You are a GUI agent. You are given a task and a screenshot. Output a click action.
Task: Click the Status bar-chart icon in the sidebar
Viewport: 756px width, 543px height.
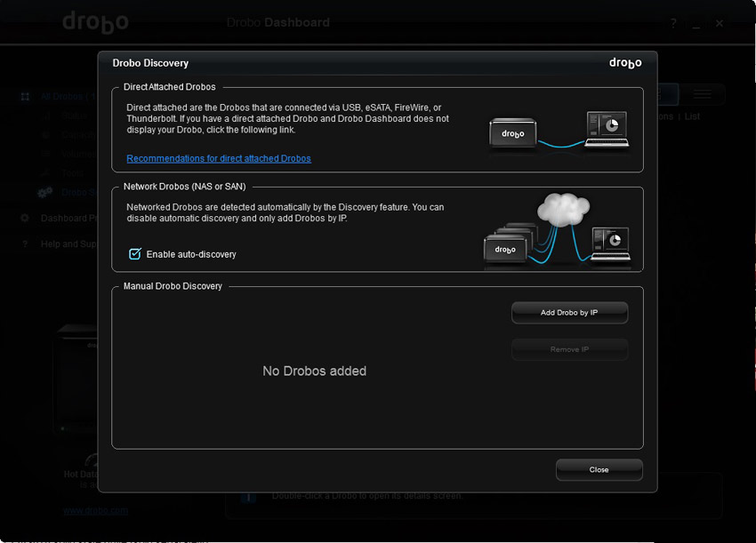[x=46, y=116]
